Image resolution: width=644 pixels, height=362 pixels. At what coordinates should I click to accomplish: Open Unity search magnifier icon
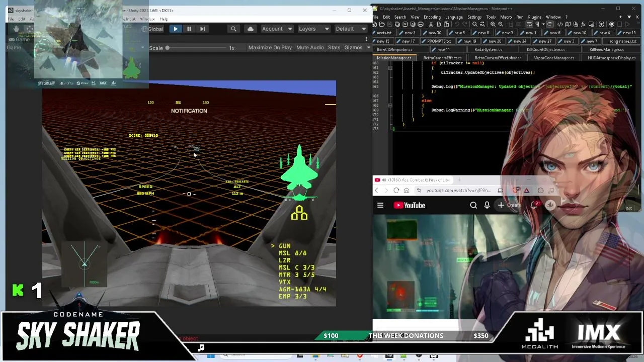(x=233, y=29)
